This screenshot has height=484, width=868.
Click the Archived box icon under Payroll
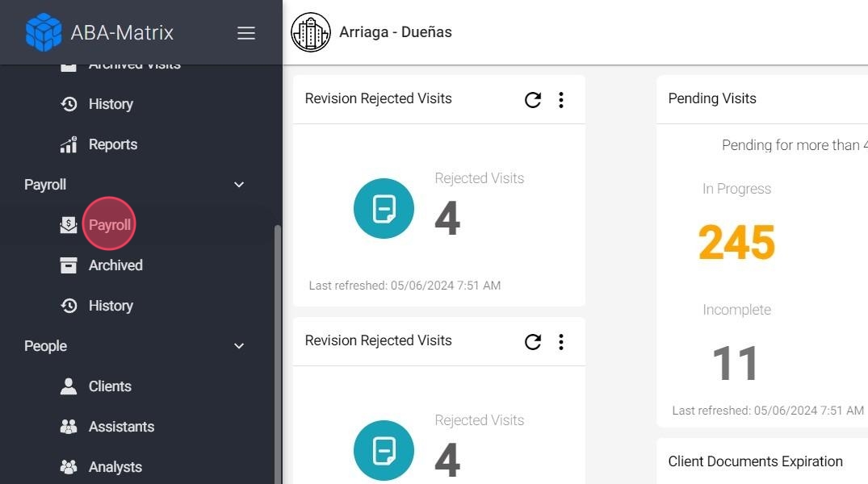(x=69, y=265)
